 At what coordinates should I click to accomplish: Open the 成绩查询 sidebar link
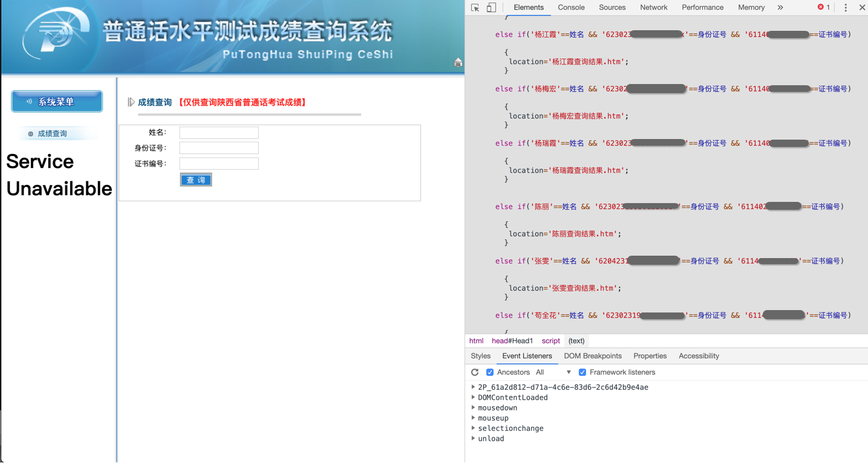coord(52,134)
